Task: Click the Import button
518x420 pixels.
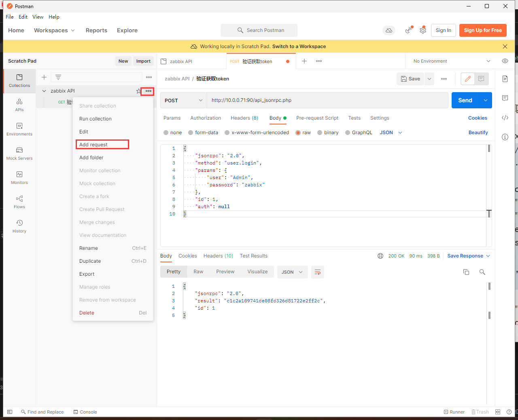Action: point(143,61)
